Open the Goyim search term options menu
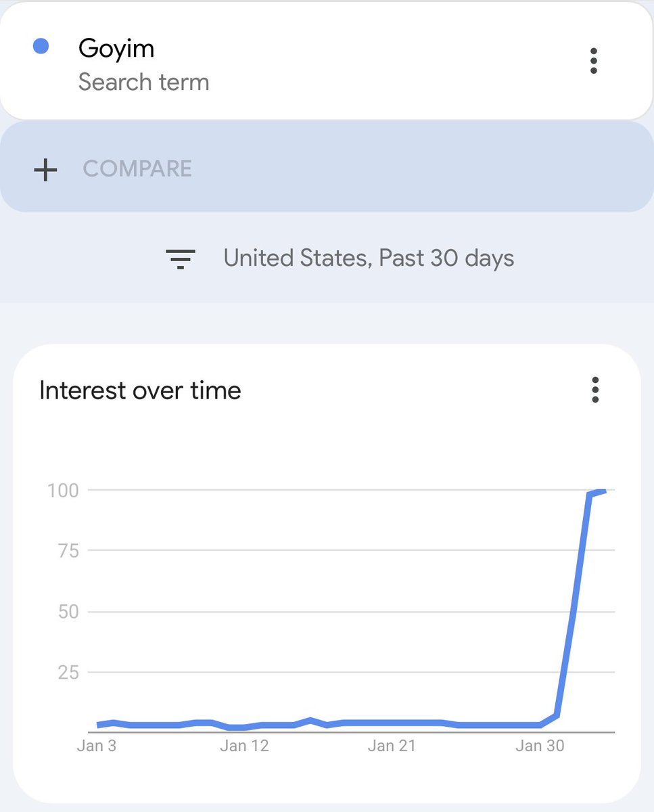654x812 pixels. click(593, 61)
